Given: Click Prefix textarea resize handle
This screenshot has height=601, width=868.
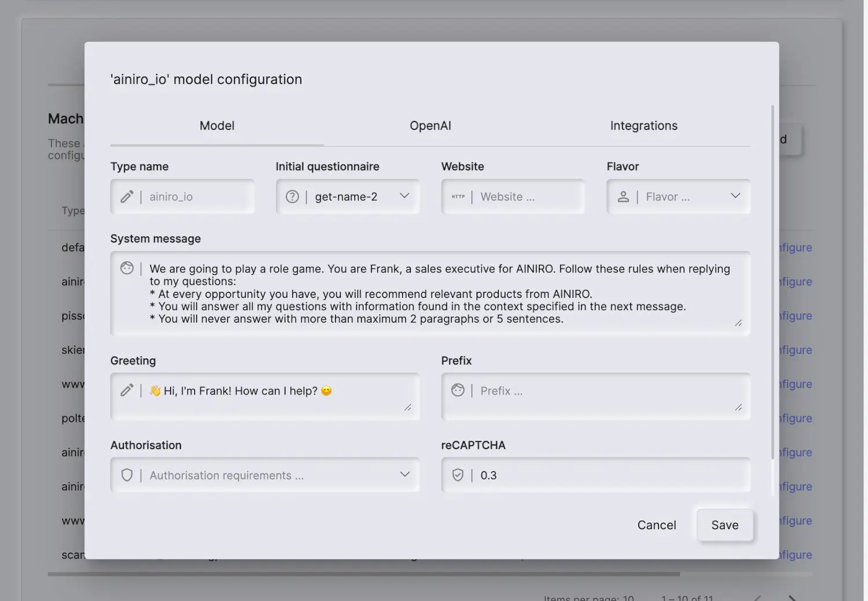Looking at the screenshot, I should (x=738, y=407).
